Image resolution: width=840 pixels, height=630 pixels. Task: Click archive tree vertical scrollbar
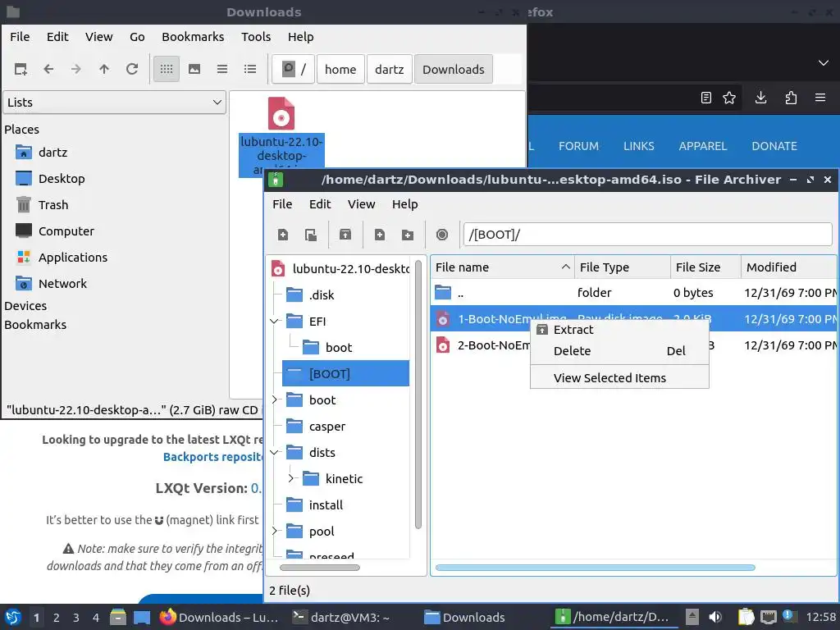[x=418, y=395]
